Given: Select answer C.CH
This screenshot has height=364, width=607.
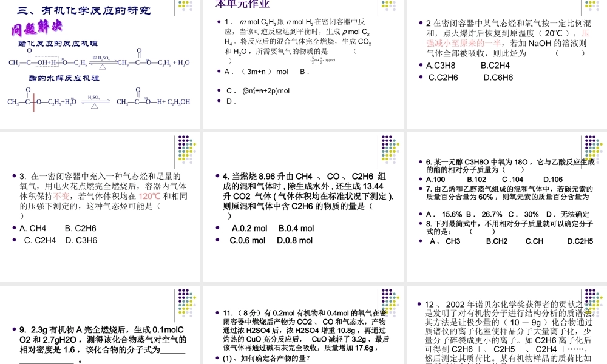Looking at the screenshot, I should tap(534, 241).
